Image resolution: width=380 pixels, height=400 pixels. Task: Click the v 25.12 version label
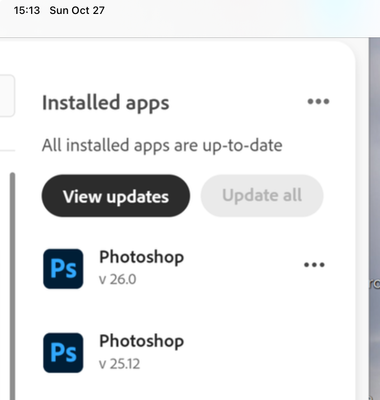[120, 364]
